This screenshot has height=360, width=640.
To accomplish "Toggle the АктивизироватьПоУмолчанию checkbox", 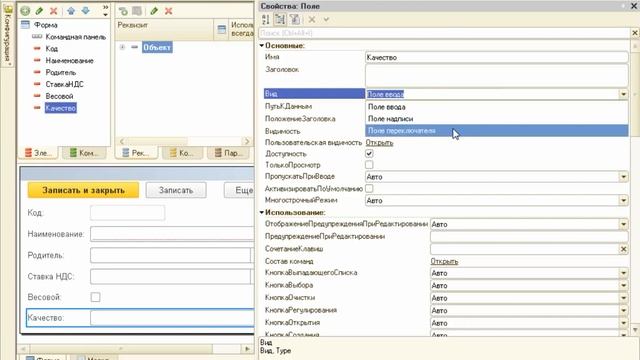I will pos(369,189).
